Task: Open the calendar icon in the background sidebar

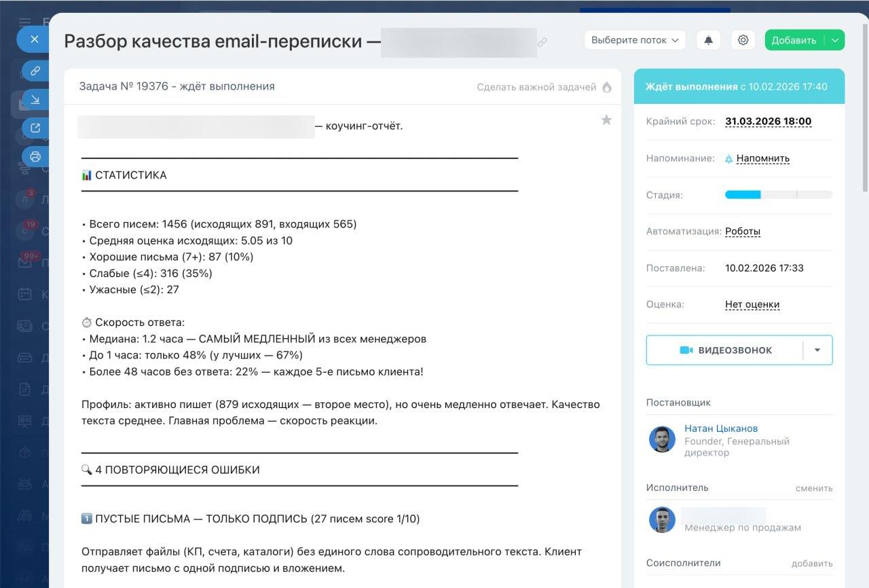Action: [x=25, y=294]
